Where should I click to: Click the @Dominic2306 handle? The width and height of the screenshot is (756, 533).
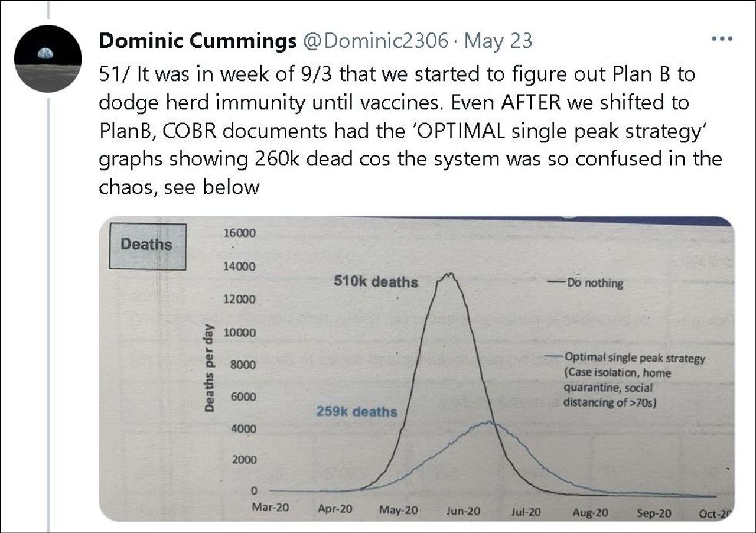tap(375, 41)
